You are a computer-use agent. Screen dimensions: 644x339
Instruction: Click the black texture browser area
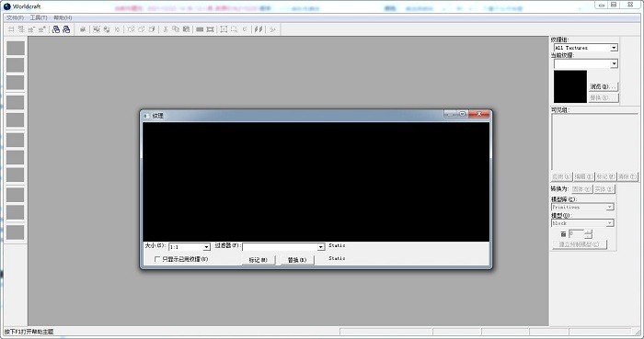[316, 182]
